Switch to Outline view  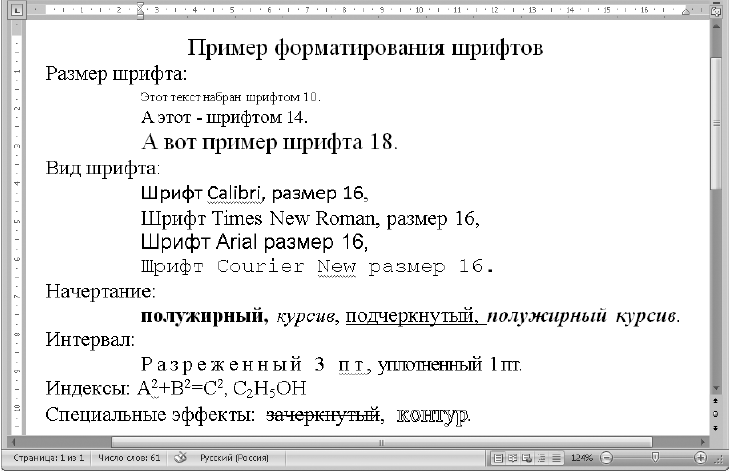(539, 458)
